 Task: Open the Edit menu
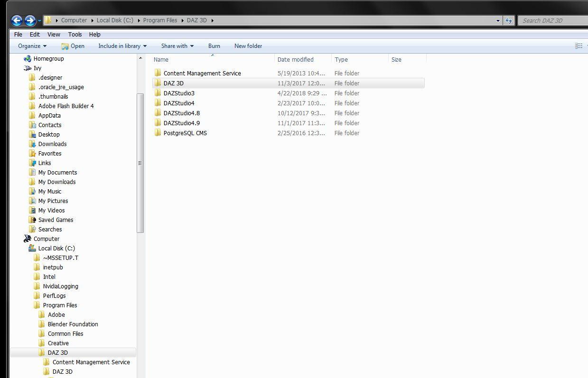[x=35, y=34]
